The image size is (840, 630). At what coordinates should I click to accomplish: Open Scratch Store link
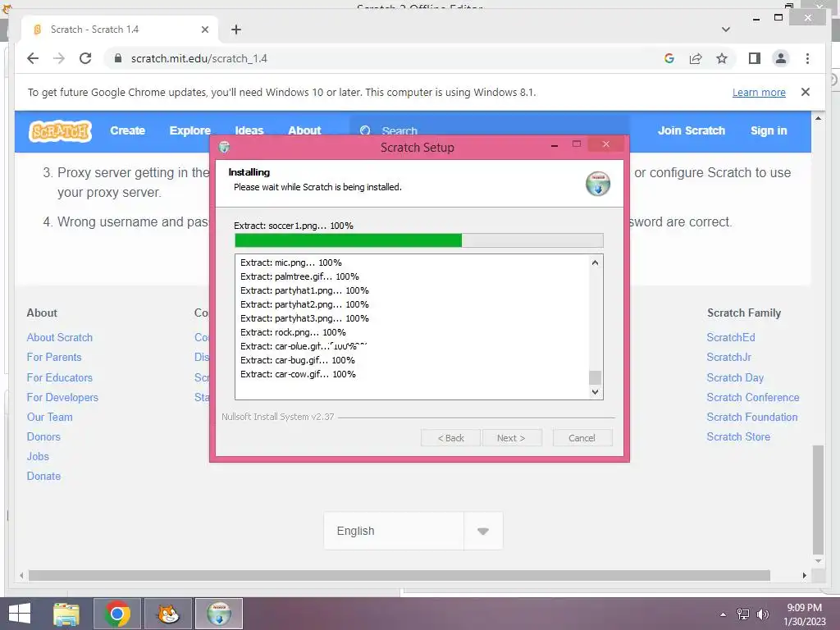[x=738, y=436]
